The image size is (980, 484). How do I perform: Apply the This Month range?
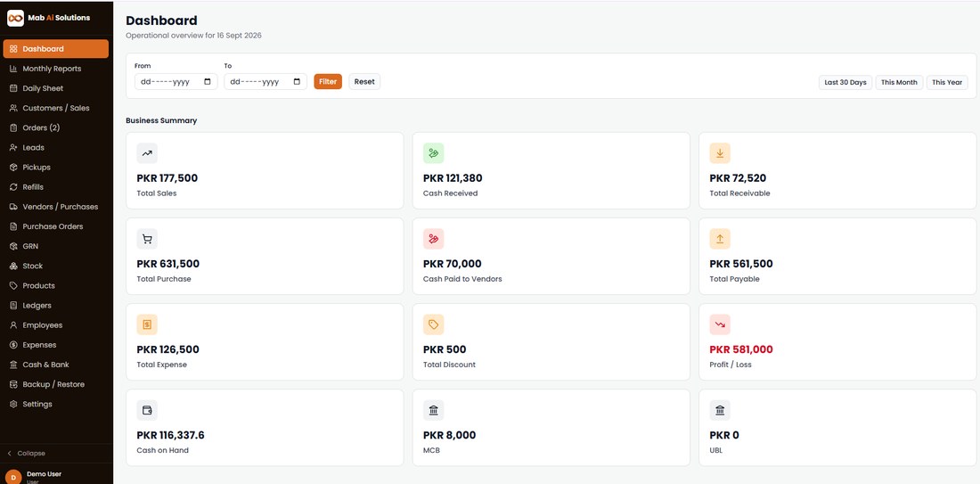(900, 83)
